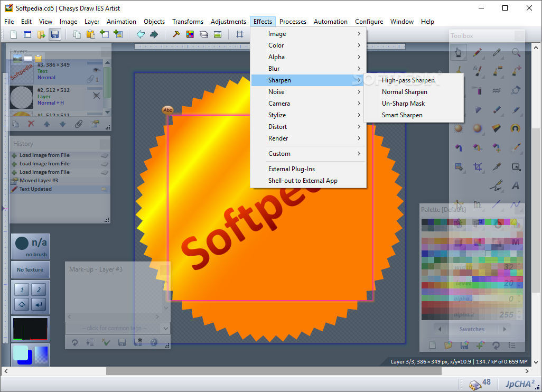The height and width of the screenshot is (392, 542).
Task: Click the Abc text layer marker on canvas
Action: [167, 110]
